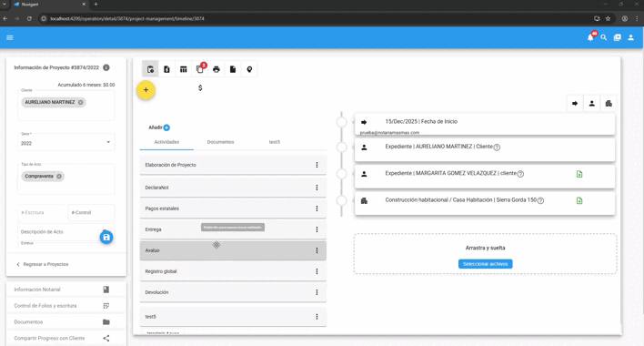Open Control de Folios y escritura
Image resolution: width=644 pixels, height=346 pixels.
click(66, 306)
